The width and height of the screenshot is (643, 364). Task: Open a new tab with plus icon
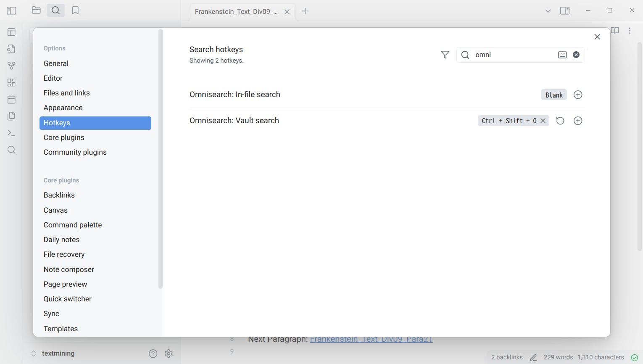pos(305,11)
